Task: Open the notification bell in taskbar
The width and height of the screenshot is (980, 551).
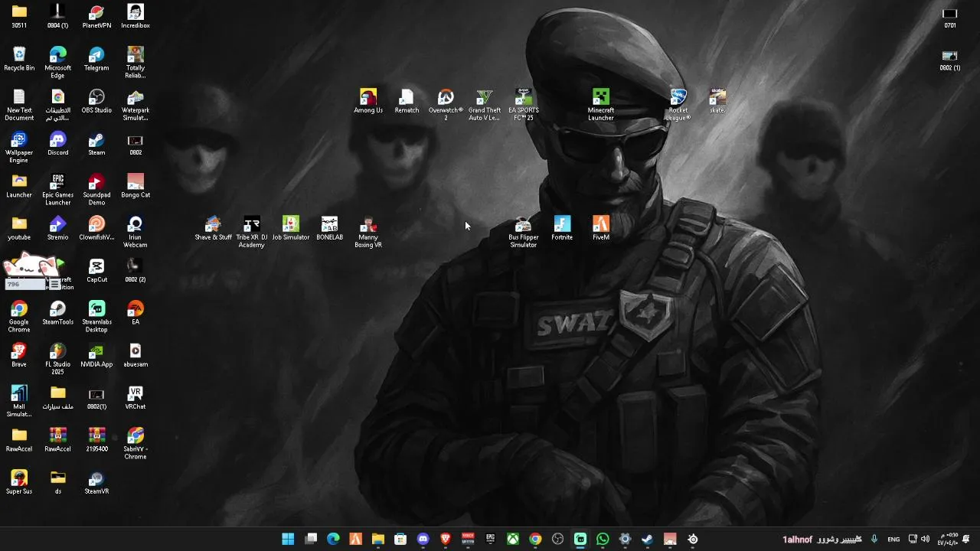Action: [x=966, y=540]
